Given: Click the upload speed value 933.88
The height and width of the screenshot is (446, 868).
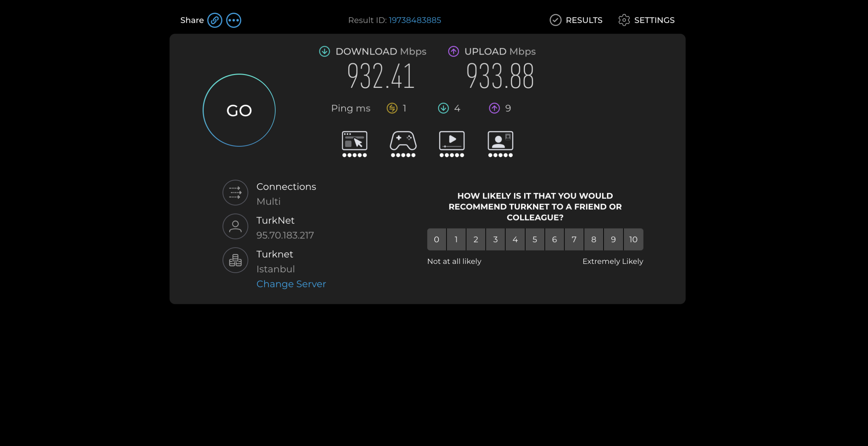Looking at the screenshot, I should [500, 76].
